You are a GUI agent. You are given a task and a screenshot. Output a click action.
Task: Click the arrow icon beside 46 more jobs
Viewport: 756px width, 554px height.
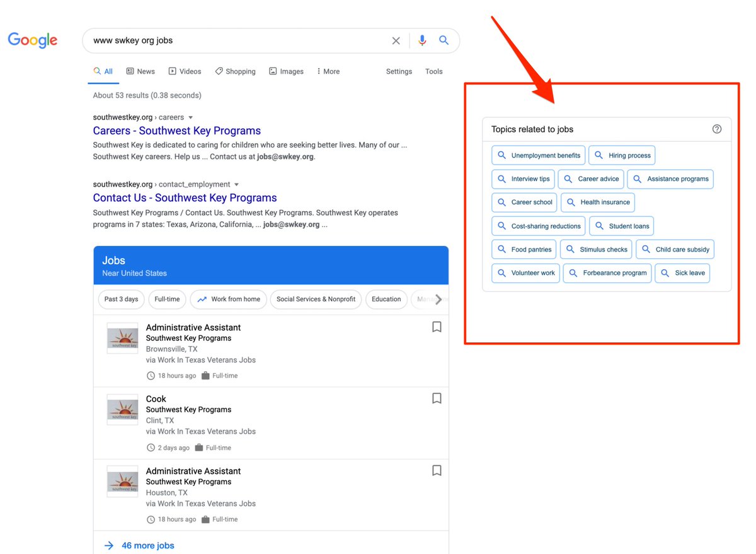click(x=109, y=546)
